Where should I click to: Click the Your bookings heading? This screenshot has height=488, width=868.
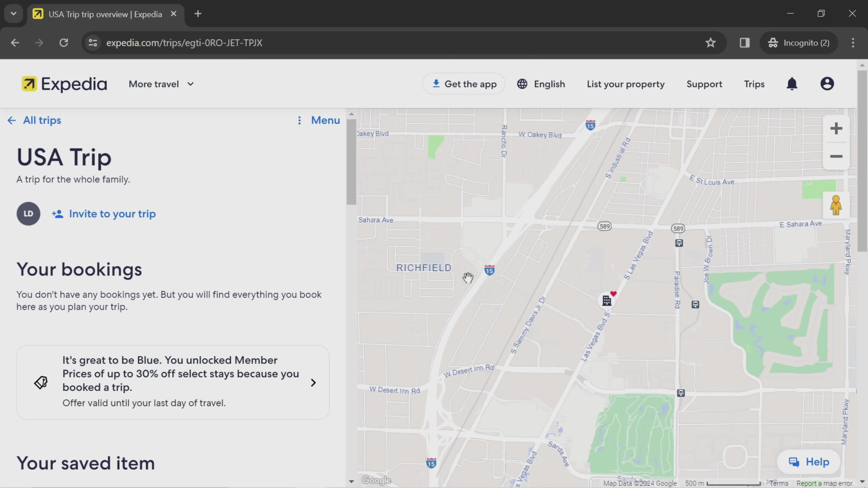click(x=79, y=270)
